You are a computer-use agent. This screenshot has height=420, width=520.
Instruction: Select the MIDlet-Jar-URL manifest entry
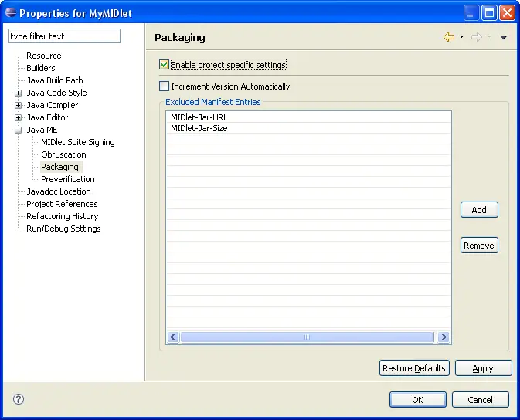pyautogui.click(x=199, y=117)
